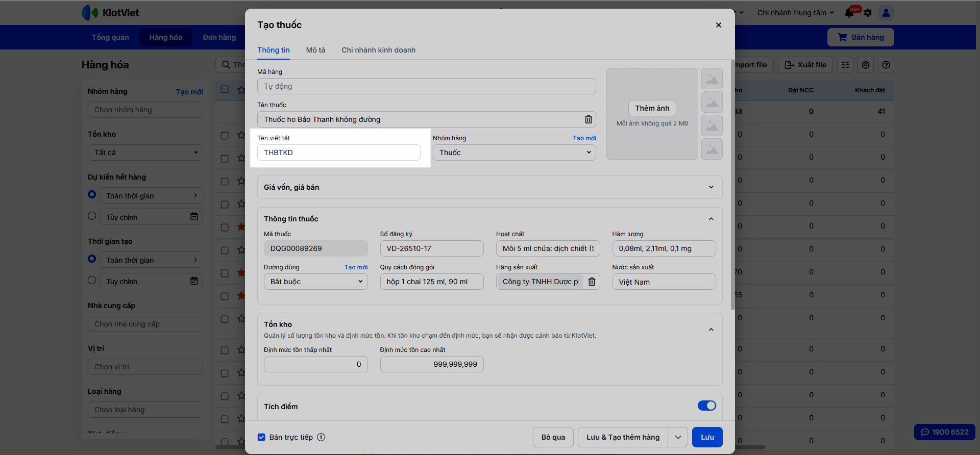The image size is (980, 455).
Task: Click info icon next to Bán trực tiếp
Action: (x=321, y=437)
